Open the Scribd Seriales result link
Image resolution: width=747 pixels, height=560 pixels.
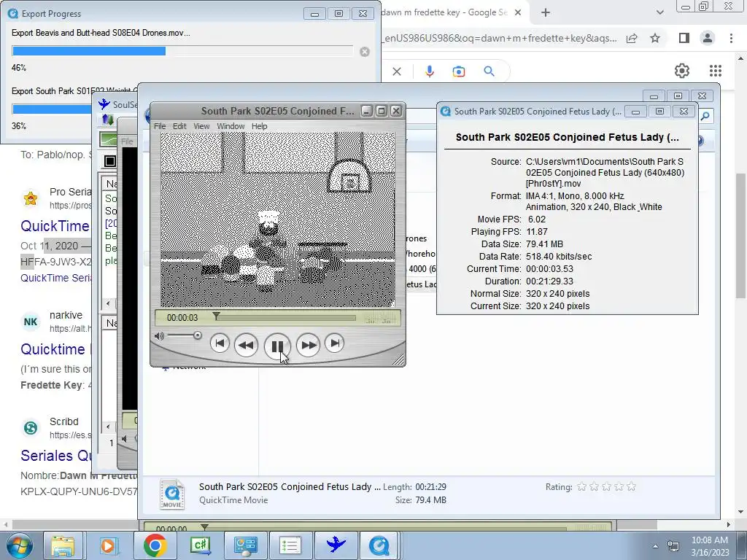coord(55,456)
